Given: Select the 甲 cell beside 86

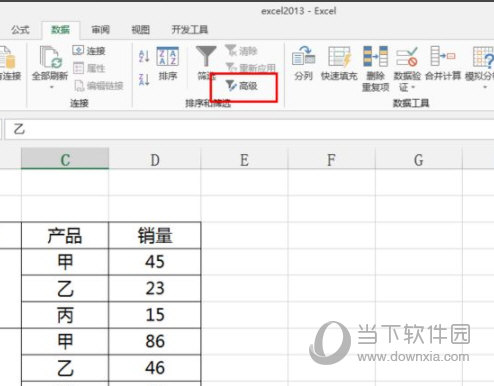Looking at the screenshot, I should 65,341.
